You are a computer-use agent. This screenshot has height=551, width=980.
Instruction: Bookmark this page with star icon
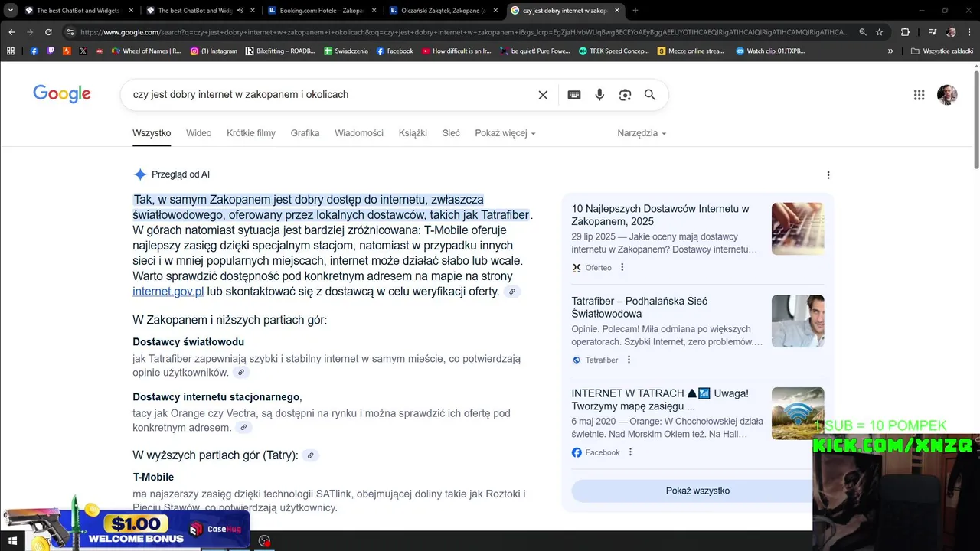coord(880,32)
